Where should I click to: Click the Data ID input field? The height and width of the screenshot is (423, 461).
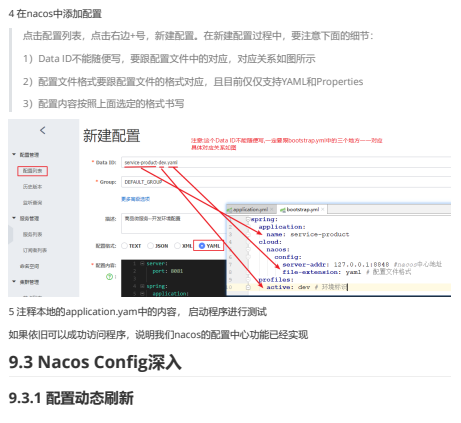[x=286, y=162]
